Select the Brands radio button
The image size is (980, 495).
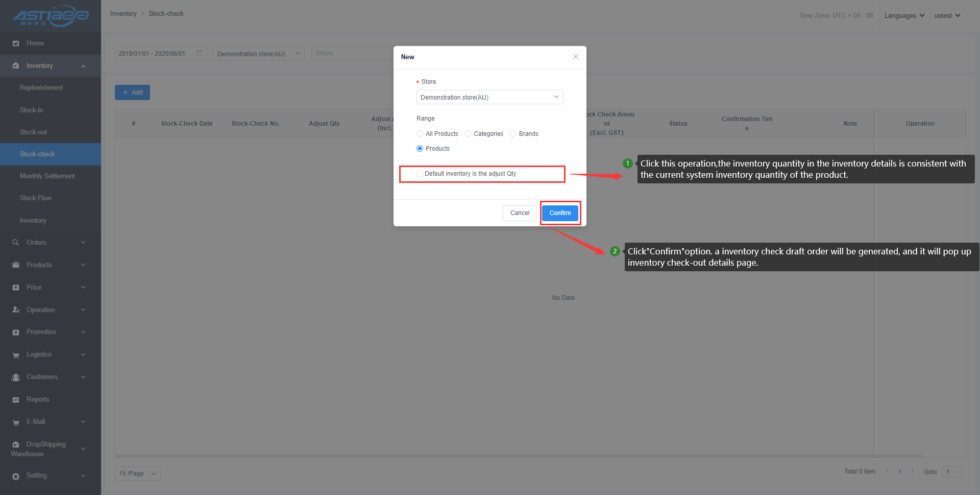[x=513, y=134]
